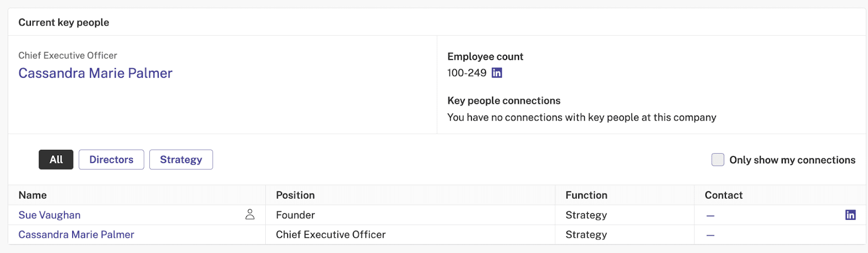The image size is (868, 253).
Task: Open Sue Vaughan profile link
Action: click(x=49, y=215)
